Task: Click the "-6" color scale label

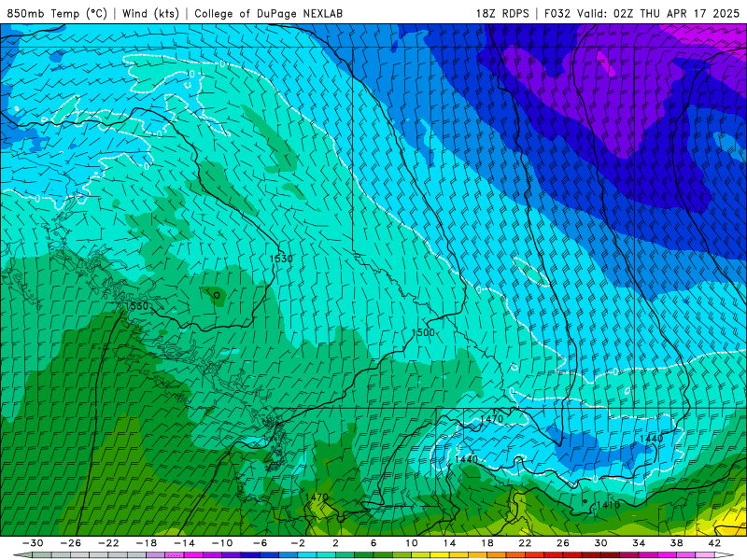Action: pos(261,543)
